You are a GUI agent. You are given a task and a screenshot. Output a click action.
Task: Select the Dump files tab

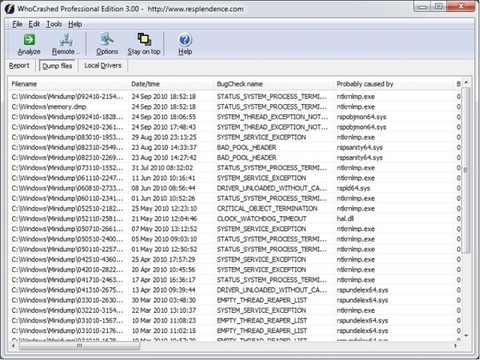click(x=57, y=66)
